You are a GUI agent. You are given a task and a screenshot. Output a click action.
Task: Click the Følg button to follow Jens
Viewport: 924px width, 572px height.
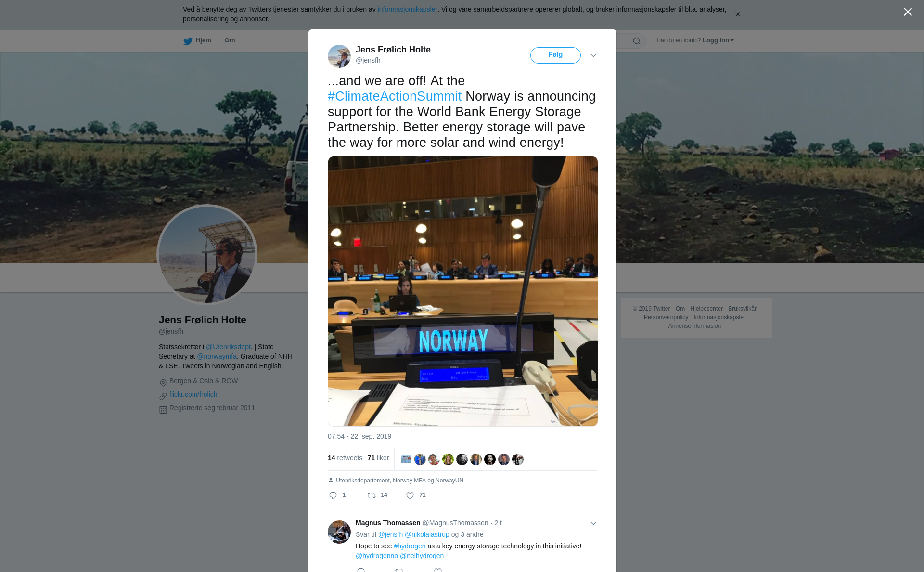555,55
